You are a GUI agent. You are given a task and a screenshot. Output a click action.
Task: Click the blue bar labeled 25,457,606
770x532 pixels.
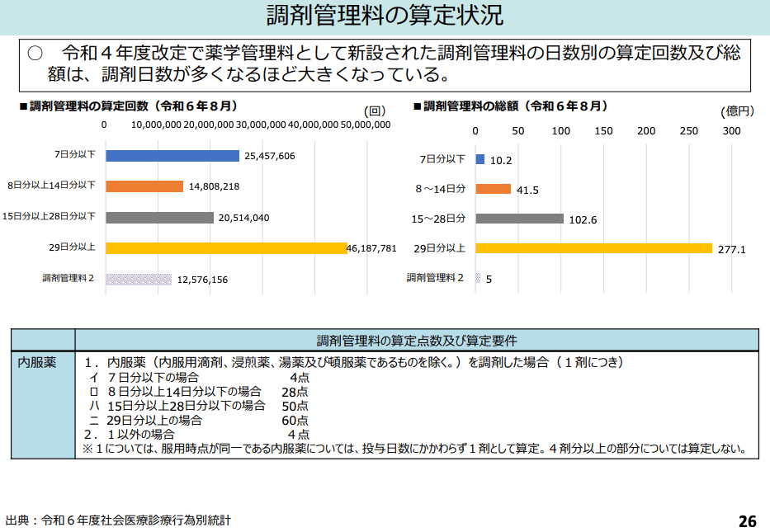click(172, 156)
